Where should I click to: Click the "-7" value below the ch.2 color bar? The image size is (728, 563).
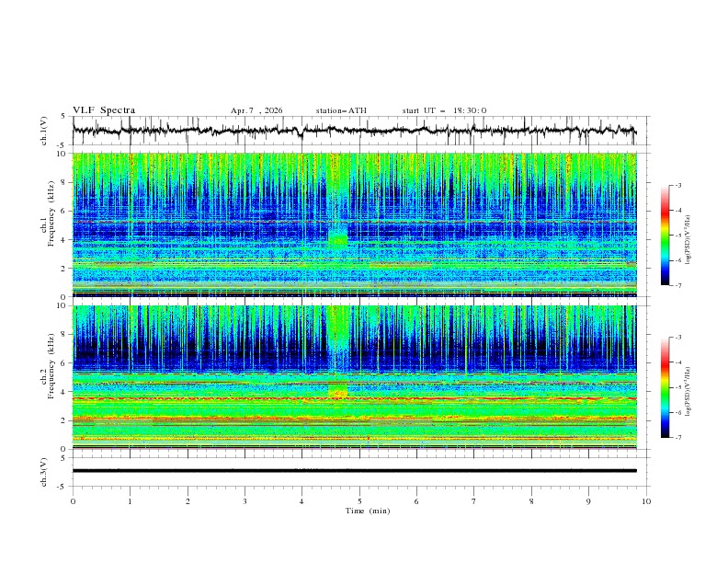point(677,438)
